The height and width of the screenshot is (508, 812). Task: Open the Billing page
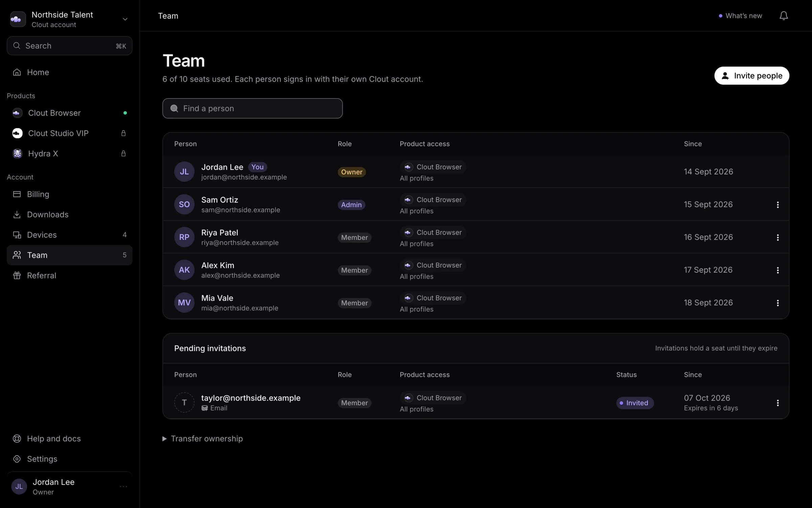tap(69, 194)
